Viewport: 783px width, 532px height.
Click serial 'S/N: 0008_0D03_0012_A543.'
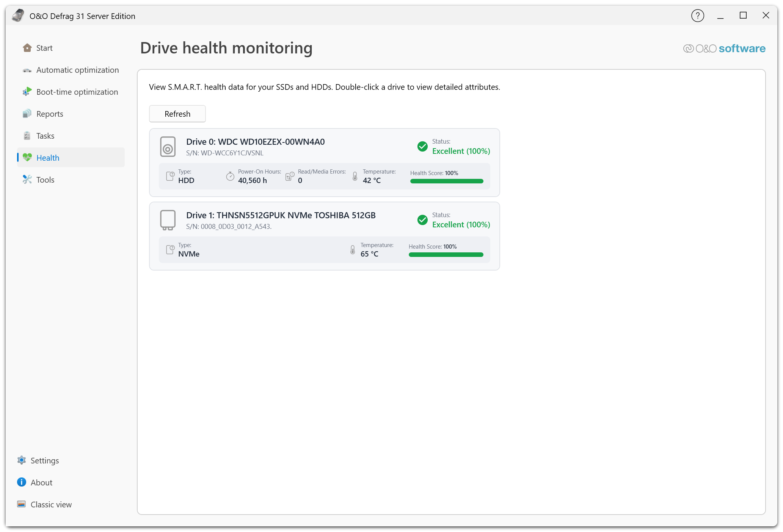tap(229, 227)
